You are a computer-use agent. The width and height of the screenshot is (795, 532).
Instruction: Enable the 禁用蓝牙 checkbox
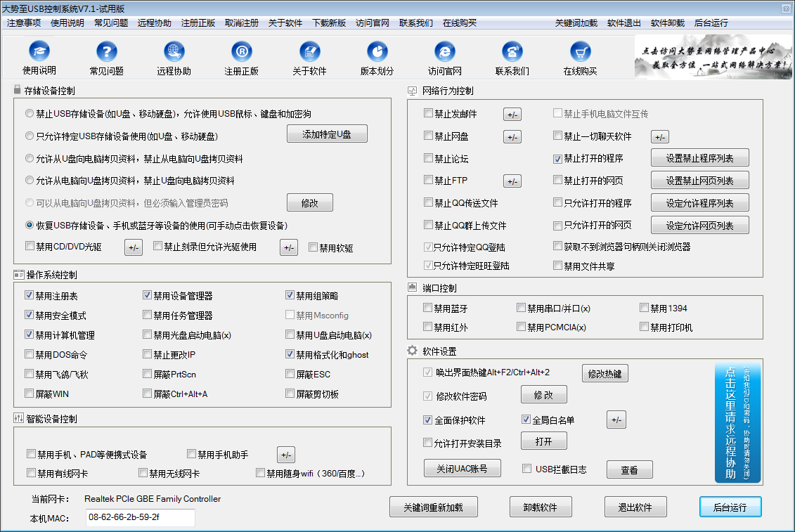(x=428, y=308)
